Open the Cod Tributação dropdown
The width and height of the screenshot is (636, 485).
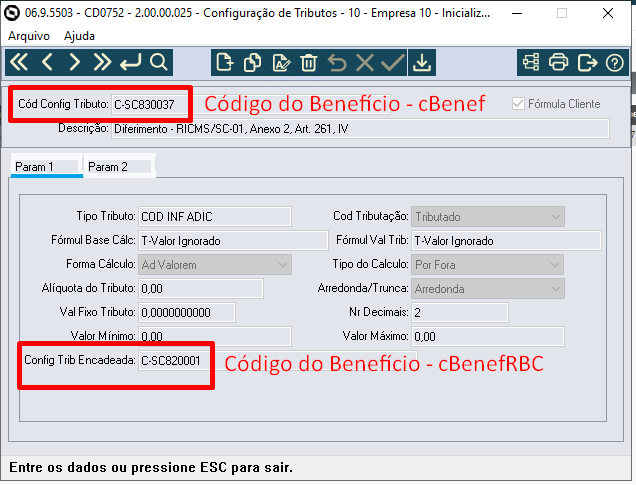[488, 217]
